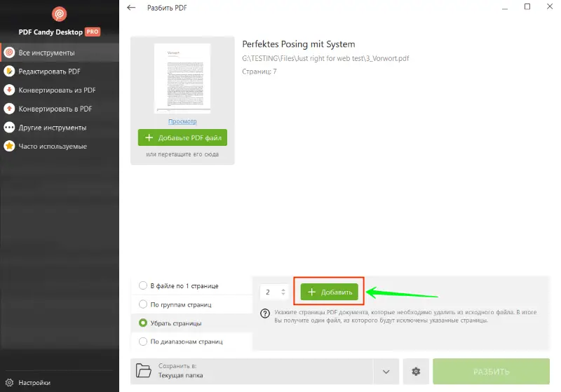Click the star icon next to Часто используемые
561x392 pixels.
click(x=9, y=146)
